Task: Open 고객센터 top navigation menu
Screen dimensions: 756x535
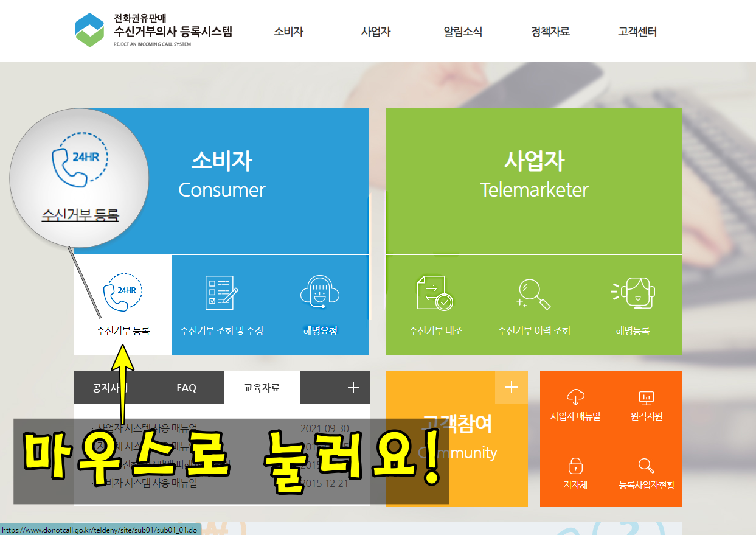Action: 637,32
